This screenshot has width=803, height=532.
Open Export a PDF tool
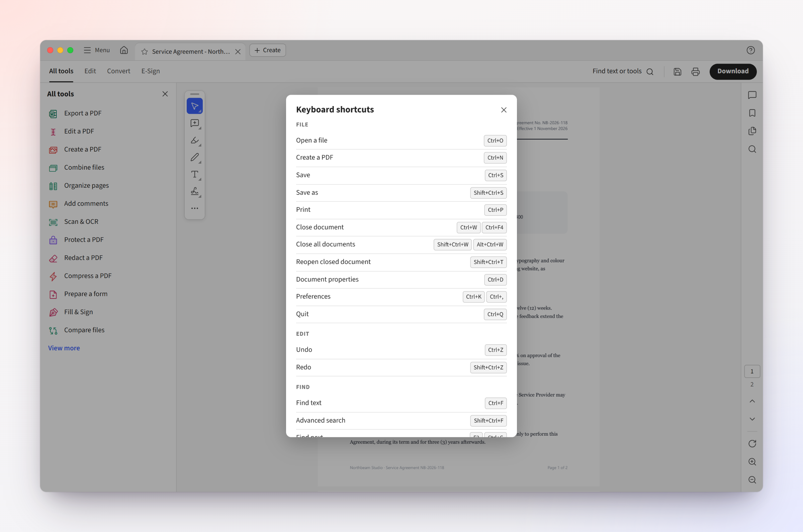point(108,113)
